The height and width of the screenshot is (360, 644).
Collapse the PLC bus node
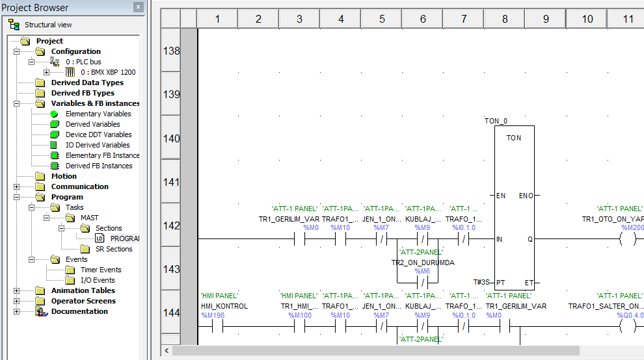[x=31, y=62]
